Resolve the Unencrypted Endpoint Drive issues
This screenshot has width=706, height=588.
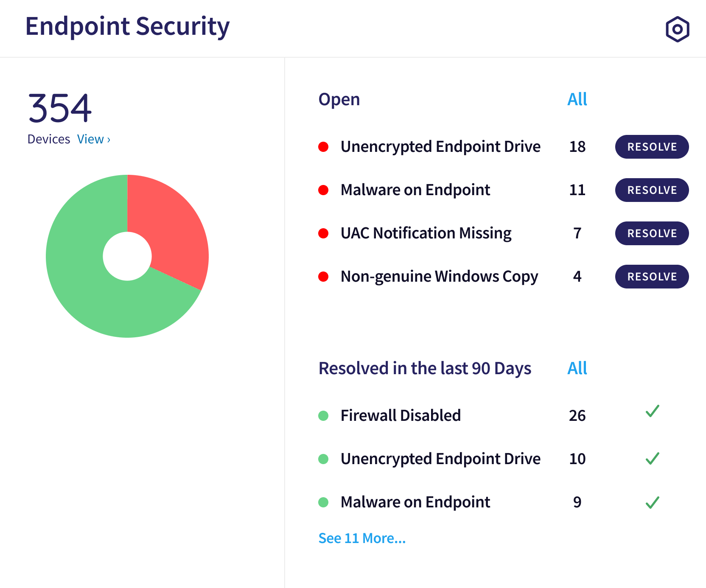point(652,147)
